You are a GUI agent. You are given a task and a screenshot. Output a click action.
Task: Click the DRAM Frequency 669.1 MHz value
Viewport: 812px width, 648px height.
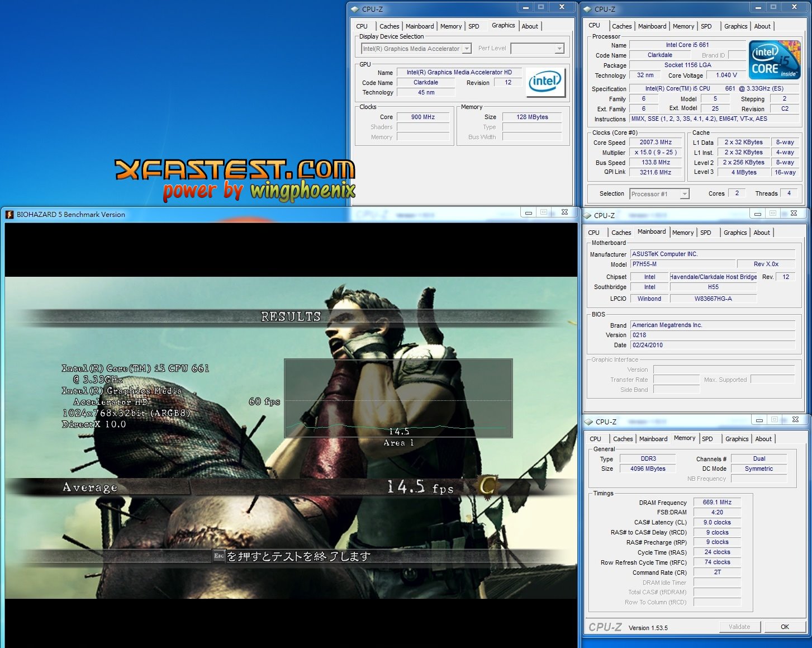tap(717, 502)
